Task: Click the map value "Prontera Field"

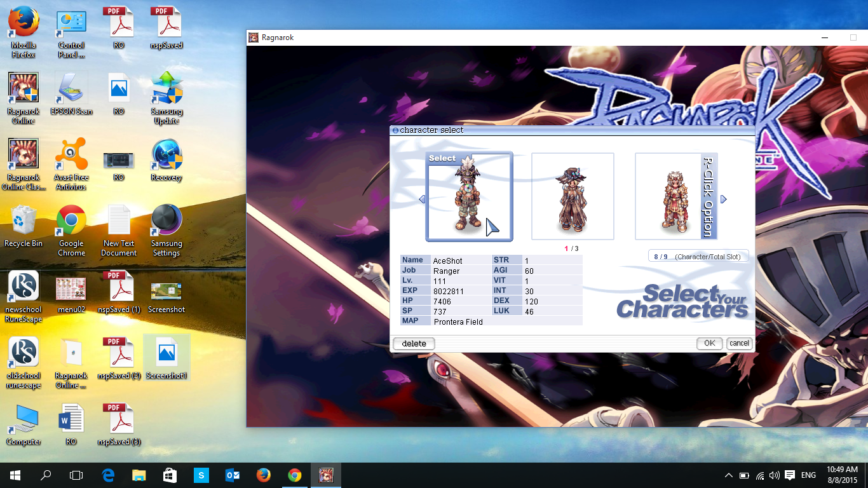Action: click(458, 322)
